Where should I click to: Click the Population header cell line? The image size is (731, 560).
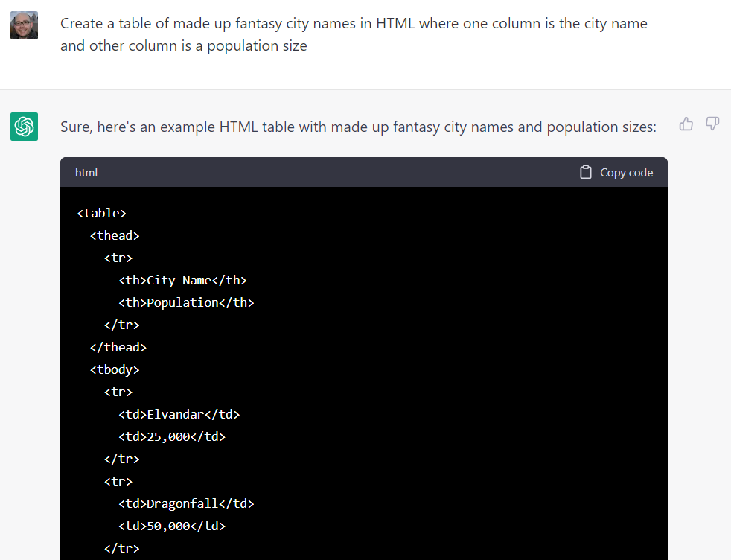tap(186, 303)
